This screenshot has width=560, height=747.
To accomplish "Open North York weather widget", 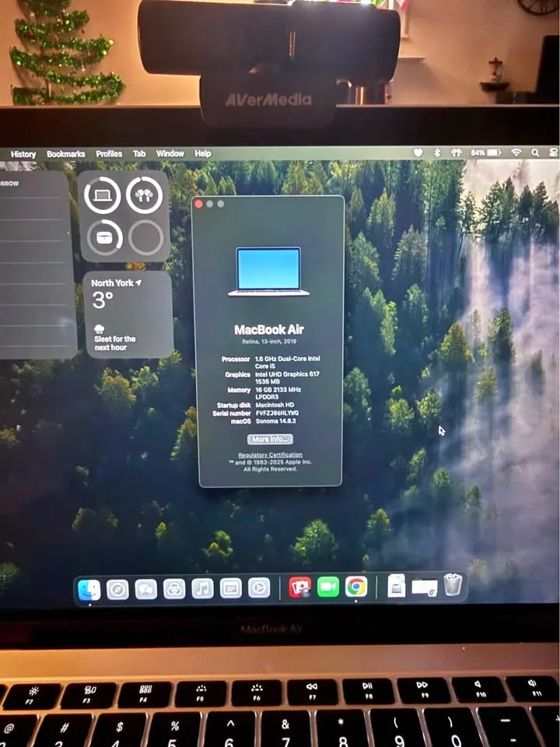I will (x=128, y=314).
